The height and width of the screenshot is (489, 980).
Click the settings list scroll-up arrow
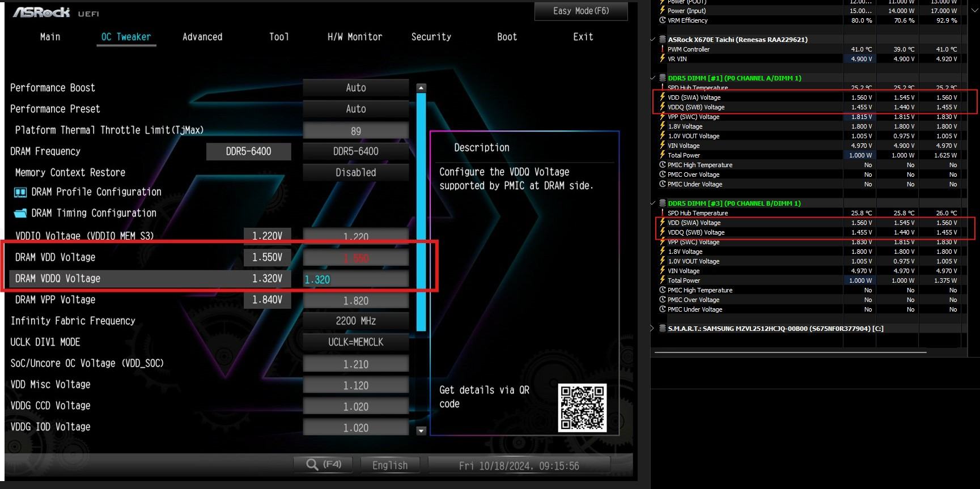coord(421,88)
